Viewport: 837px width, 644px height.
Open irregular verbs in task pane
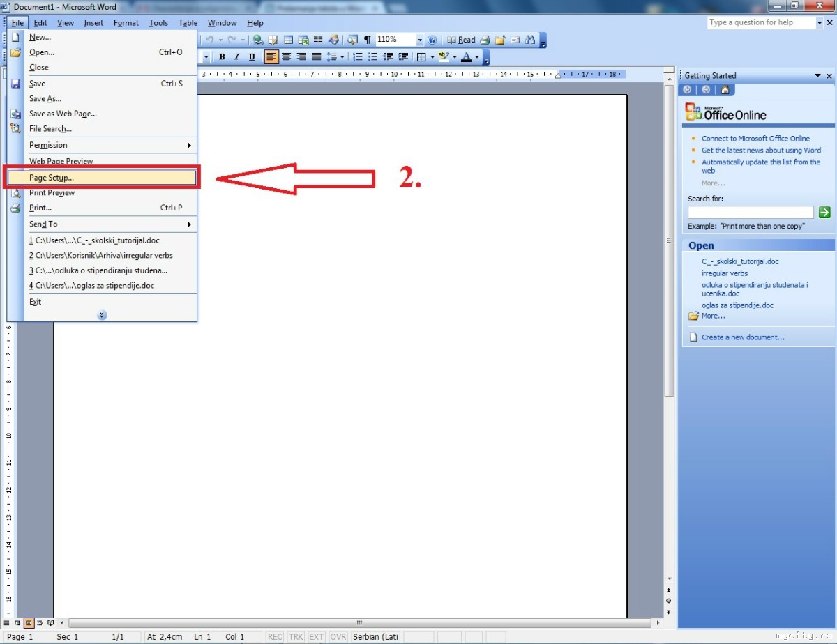725,273
